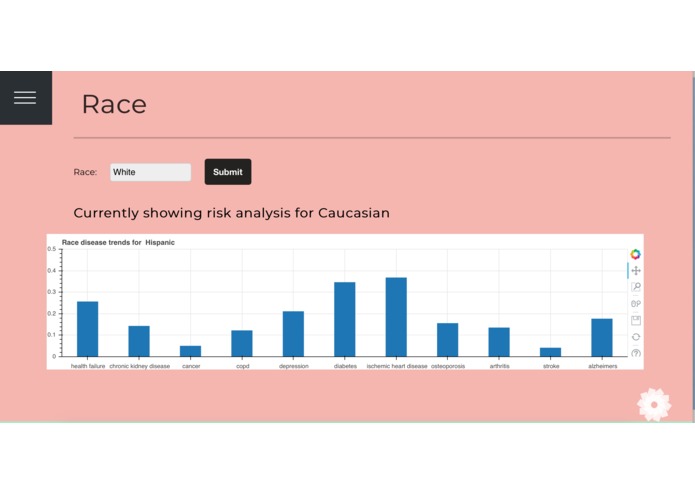This screenshot has height=494, width=695.
Task: Open the hamburger navigation menu
Action: 25,98
